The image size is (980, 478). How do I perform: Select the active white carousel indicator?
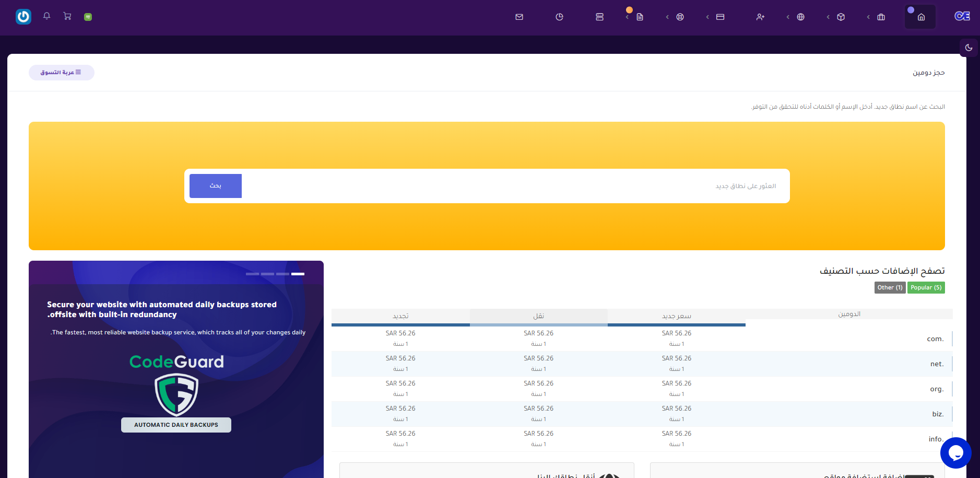coord(298,274)
